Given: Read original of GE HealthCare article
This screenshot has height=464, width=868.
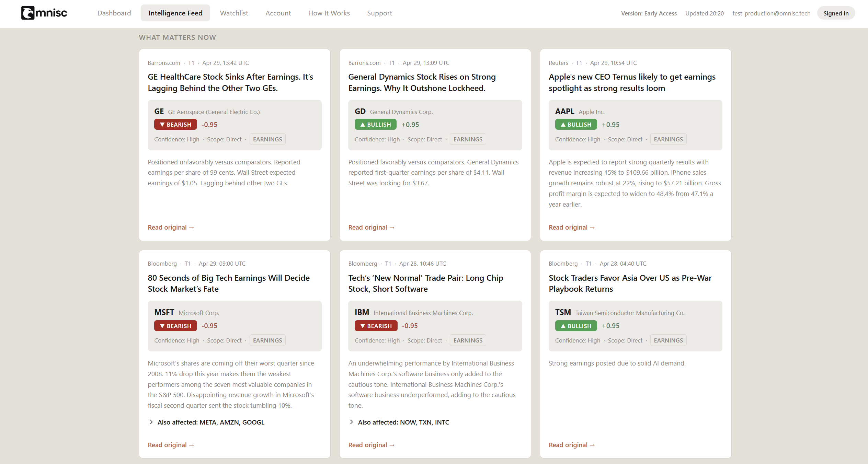Looking at the screenshot, I should point(171,227).
